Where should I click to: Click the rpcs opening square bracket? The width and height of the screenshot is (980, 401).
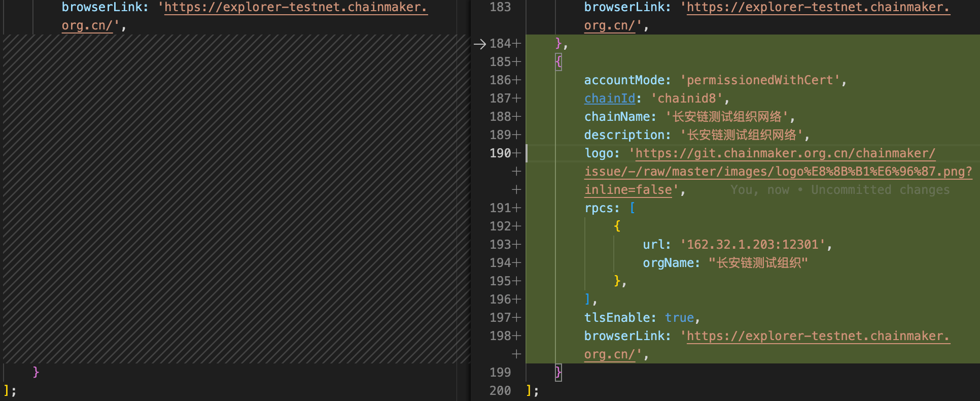[x=632, y=208]
